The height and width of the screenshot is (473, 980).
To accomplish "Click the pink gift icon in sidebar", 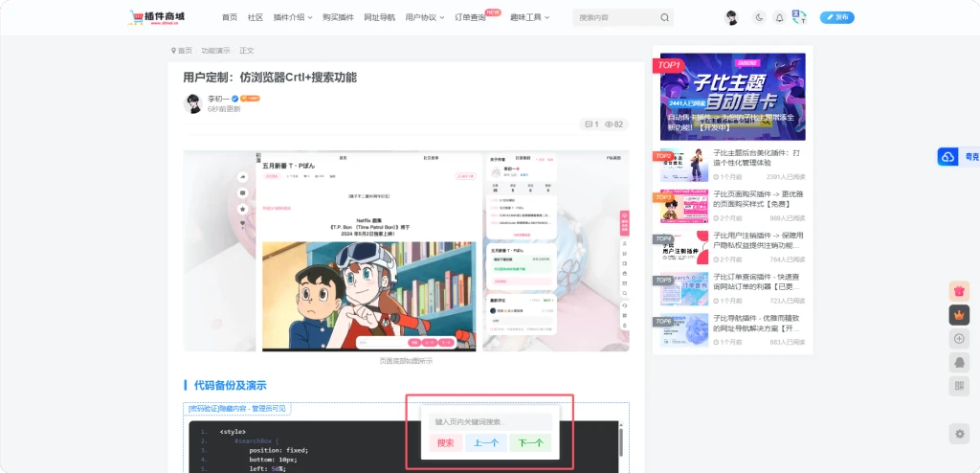I will point(960,291).
